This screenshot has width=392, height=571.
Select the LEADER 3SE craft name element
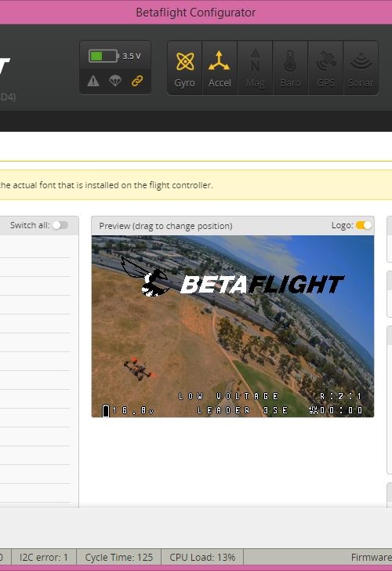pos(242,410)
